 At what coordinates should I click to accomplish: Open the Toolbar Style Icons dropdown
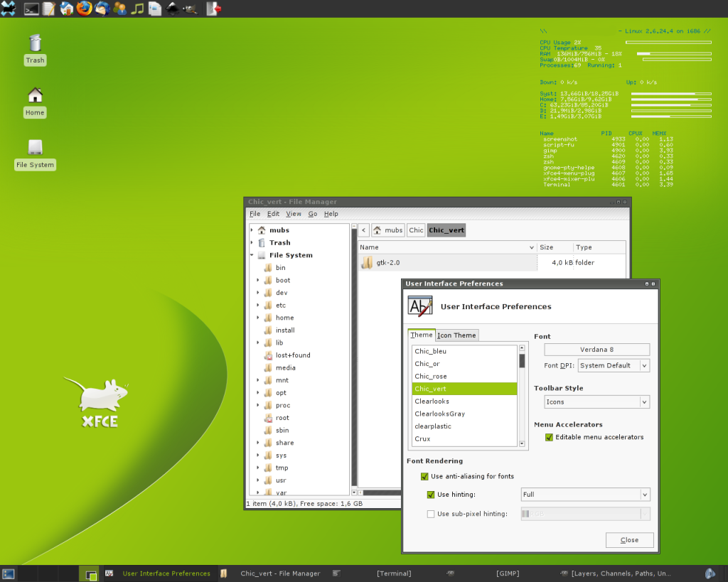coord(597,402)
